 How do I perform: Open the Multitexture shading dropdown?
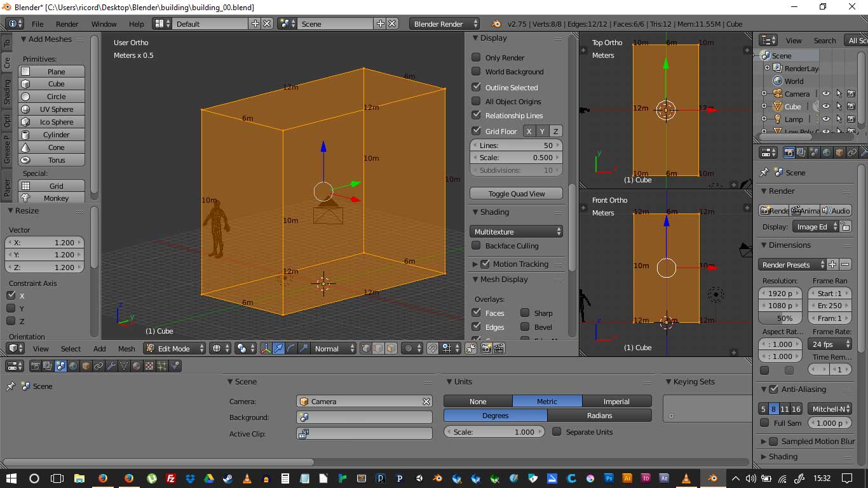[517, 232]
